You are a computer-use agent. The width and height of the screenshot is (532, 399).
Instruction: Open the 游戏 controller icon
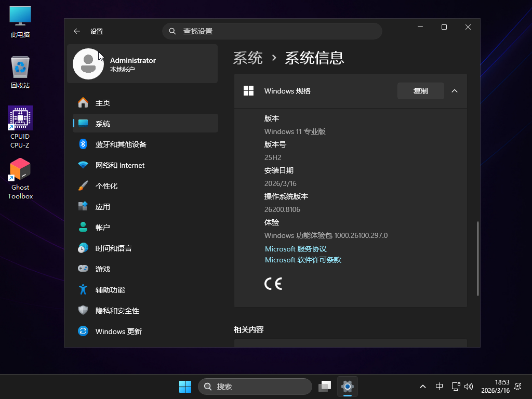83,269
